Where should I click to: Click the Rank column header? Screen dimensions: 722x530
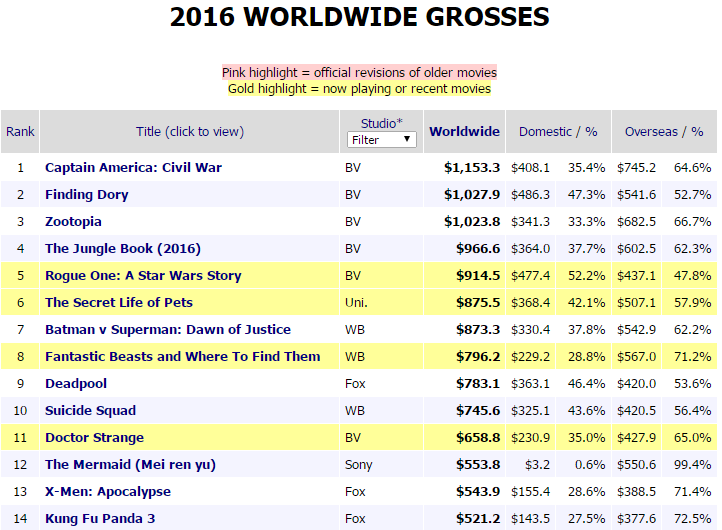[x=20, y=131]
